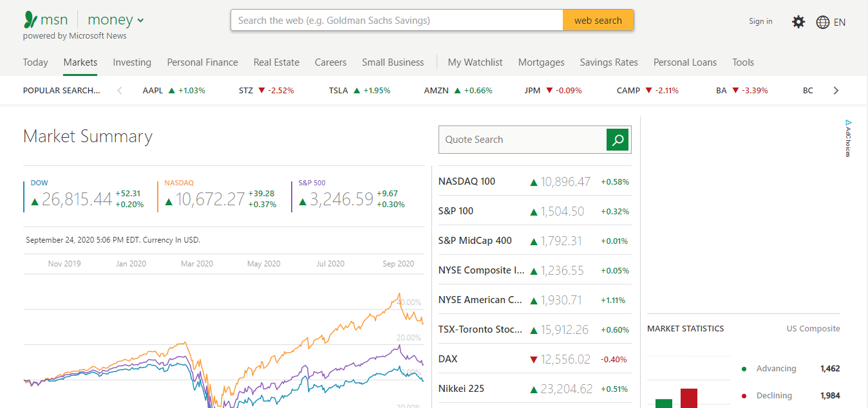The height and width of the screenshot is (408, 868).
Task: Click the Sign in link
Action: [x=760, y=21]
